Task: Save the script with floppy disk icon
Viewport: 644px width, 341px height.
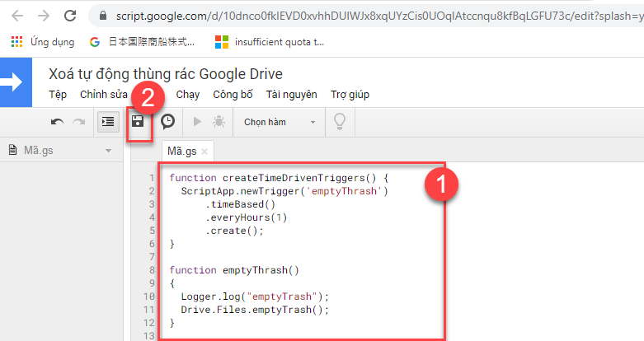Action: click(x=138, y=121)
